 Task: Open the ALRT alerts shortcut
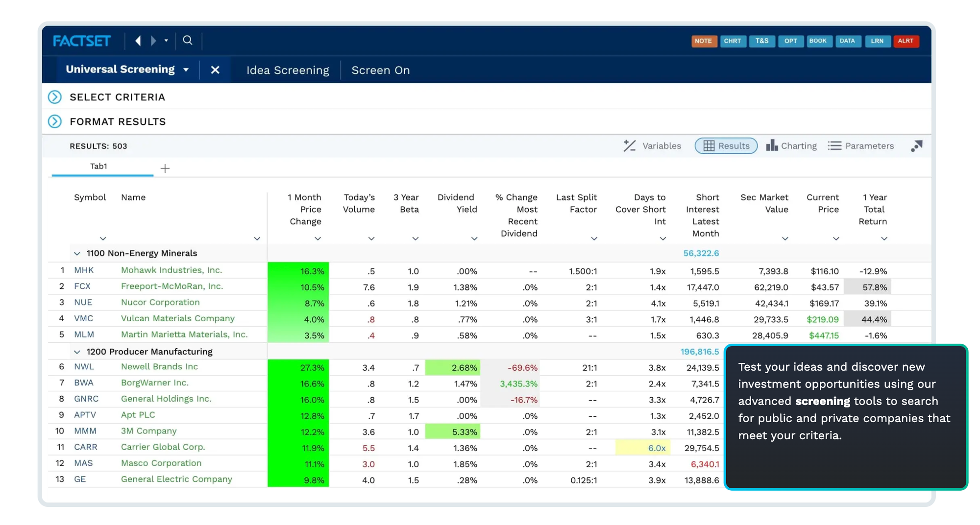coord(906,41)
